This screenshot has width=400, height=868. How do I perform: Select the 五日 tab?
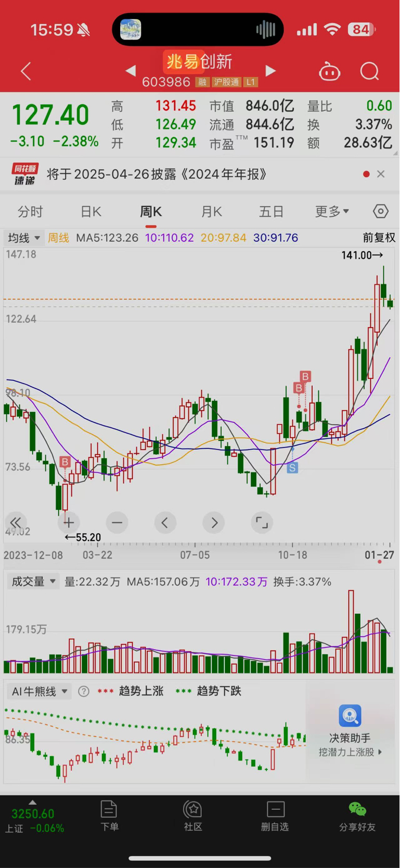click(272, 212)
